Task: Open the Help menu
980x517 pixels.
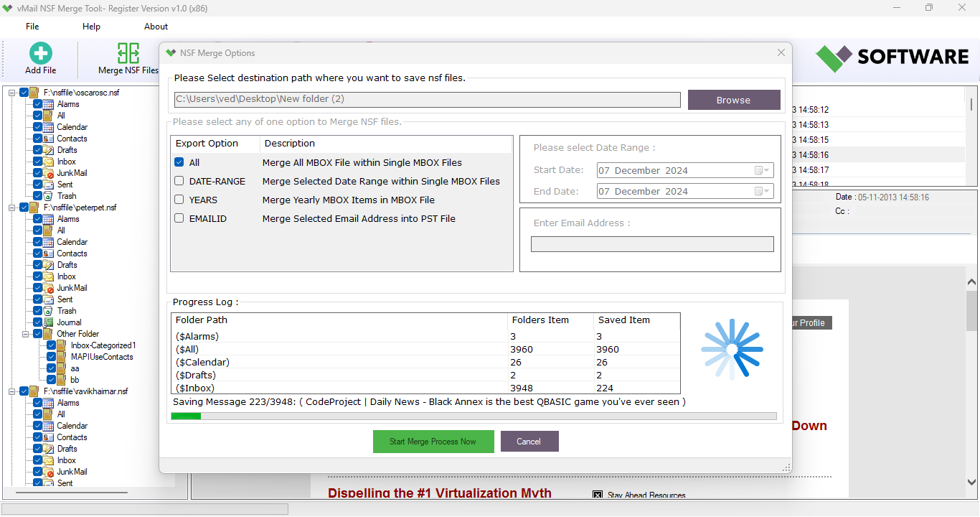Action: (x=91, y=27)
